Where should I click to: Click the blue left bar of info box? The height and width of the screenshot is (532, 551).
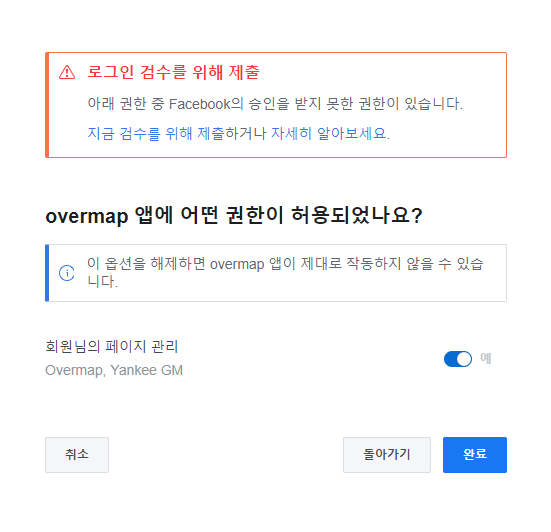pyautogui.click(x=47, y=273)
